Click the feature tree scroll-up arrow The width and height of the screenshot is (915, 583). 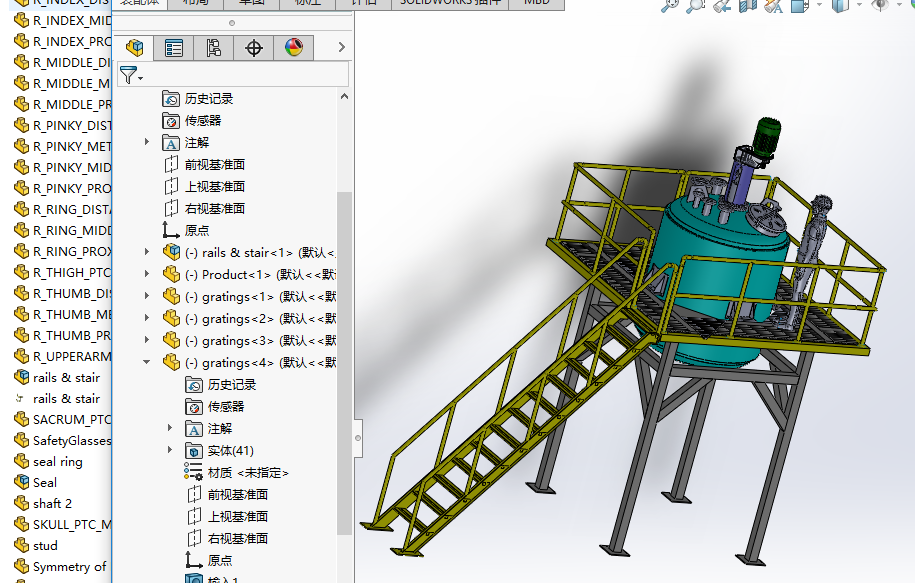pos(344,97)
